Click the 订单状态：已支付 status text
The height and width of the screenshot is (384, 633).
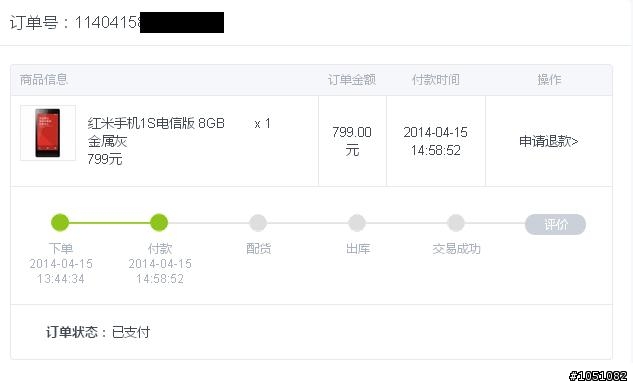(x=98, y=332)
